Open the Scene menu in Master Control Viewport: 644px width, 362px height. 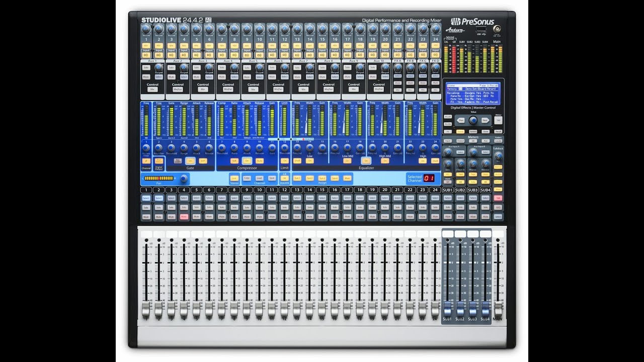[x=460, y=131]
